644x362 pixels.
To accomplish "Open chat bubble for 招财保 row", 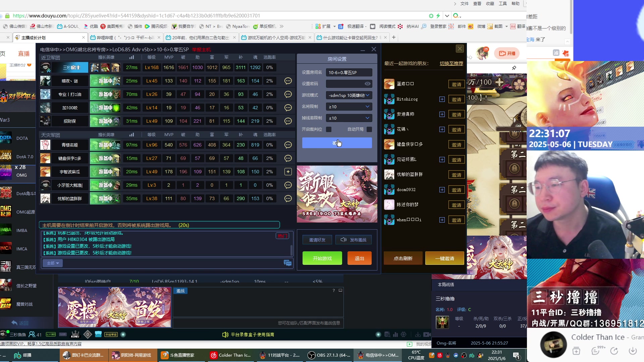I will [x=288, y=121].
